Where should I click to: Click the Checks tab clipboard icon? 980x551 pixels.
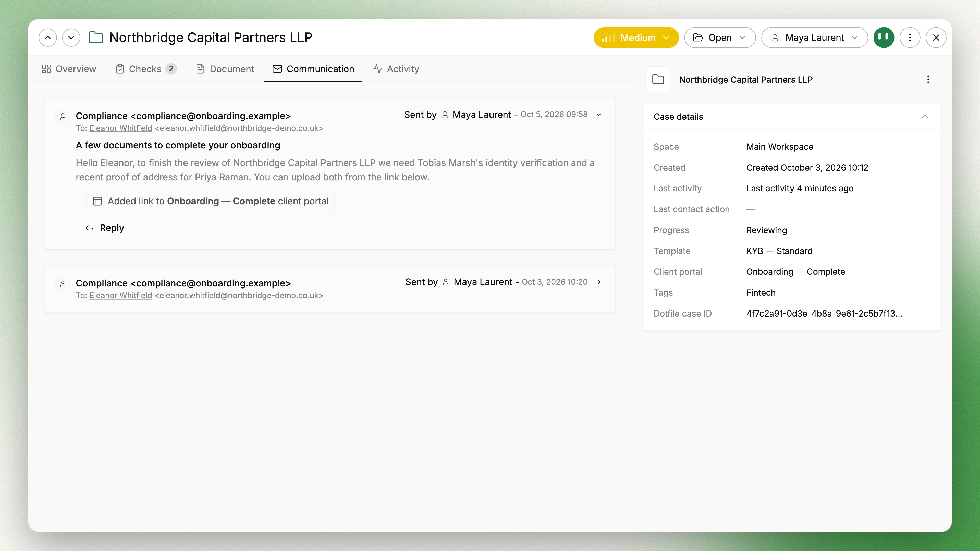(120, 69)
